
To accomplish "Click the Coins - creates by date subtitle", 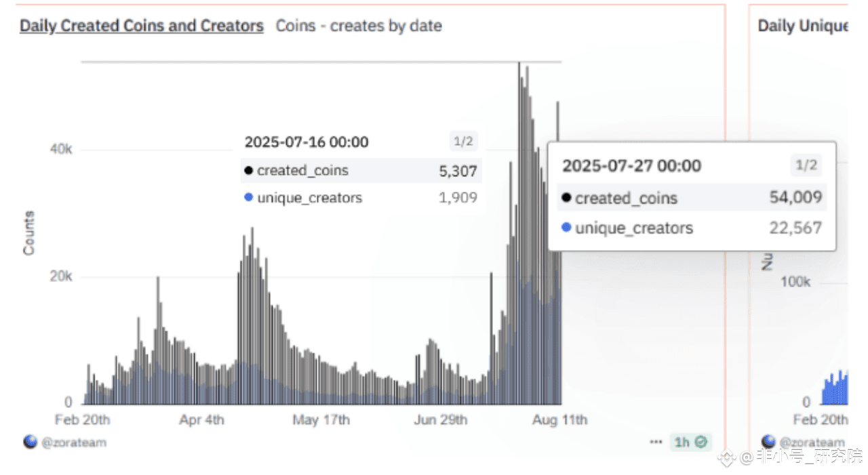I will point(359,26).
